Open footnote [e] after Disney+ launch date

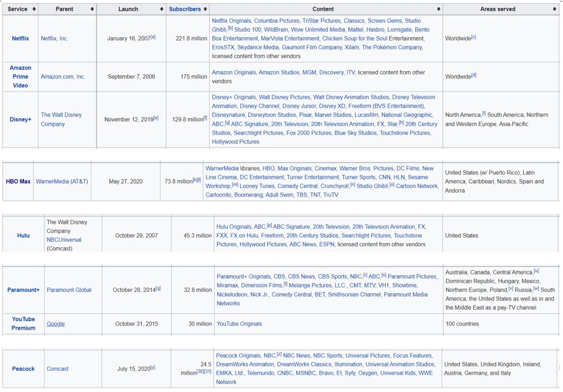(x=156, y=117)
